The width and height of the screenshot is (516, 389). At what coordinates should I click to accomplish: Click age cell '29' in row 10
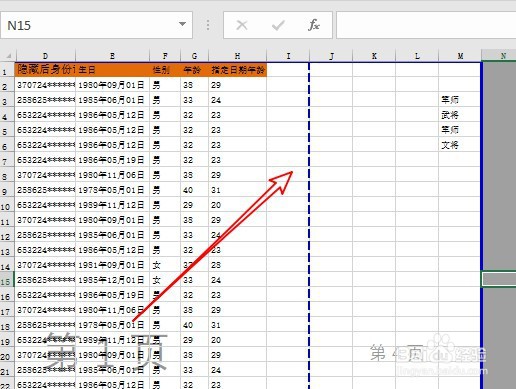[x=194, y=205]
